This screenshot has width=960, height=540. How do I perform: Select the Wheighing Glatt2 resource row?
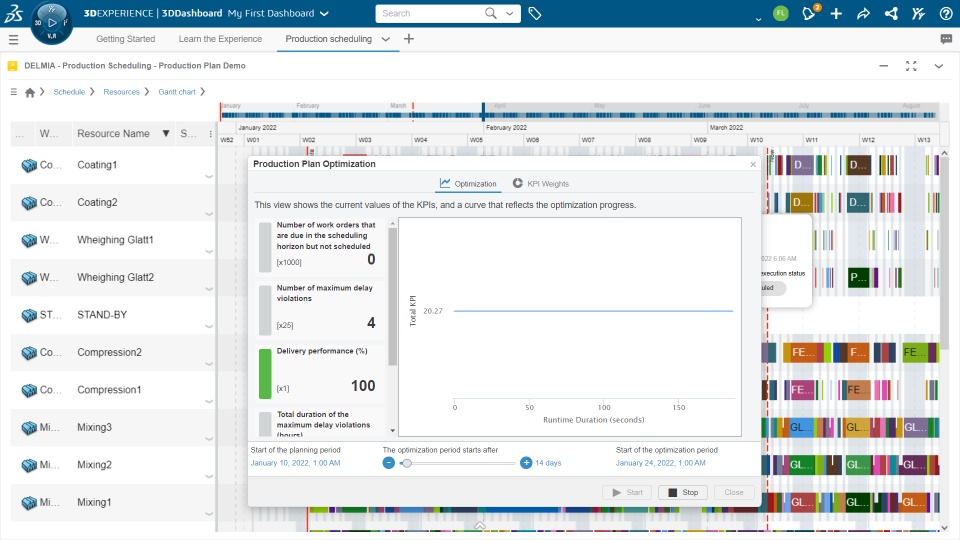point(113,277)
